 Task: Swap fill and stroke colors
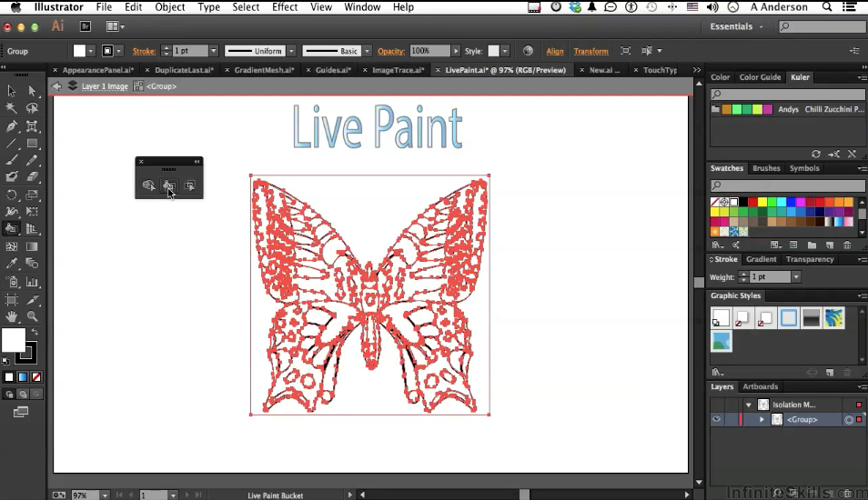[x=35, y=332]
